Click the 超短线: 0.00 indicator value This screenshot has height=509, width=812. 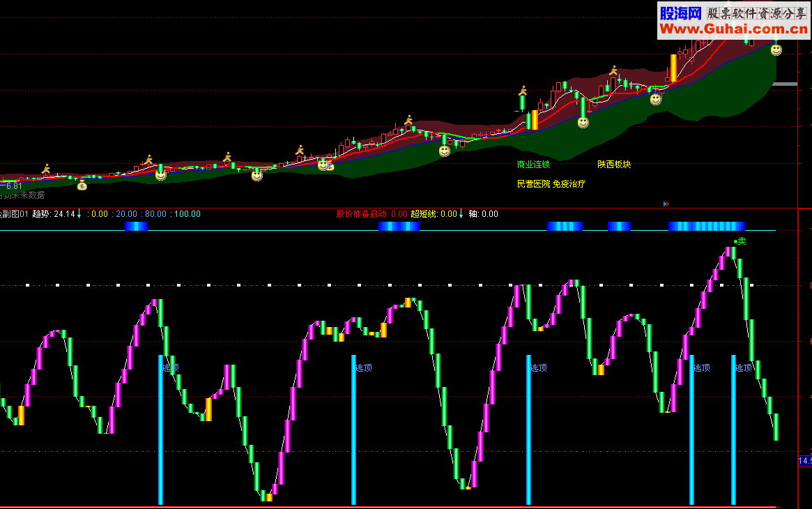tap(434, 214)
